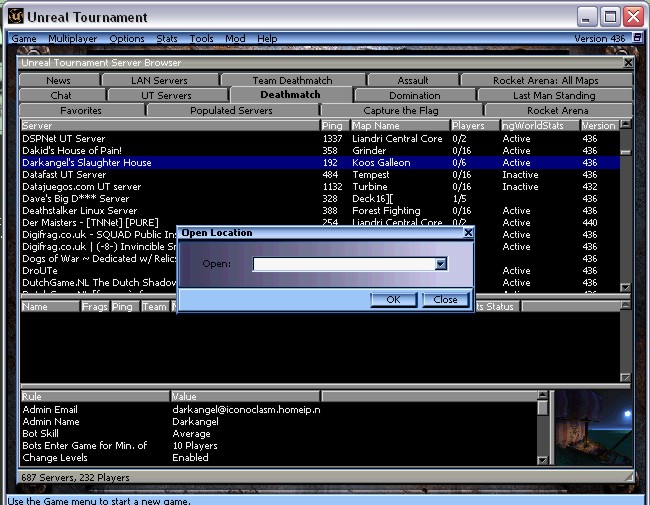Open the Tools menu

click(201, 39)
